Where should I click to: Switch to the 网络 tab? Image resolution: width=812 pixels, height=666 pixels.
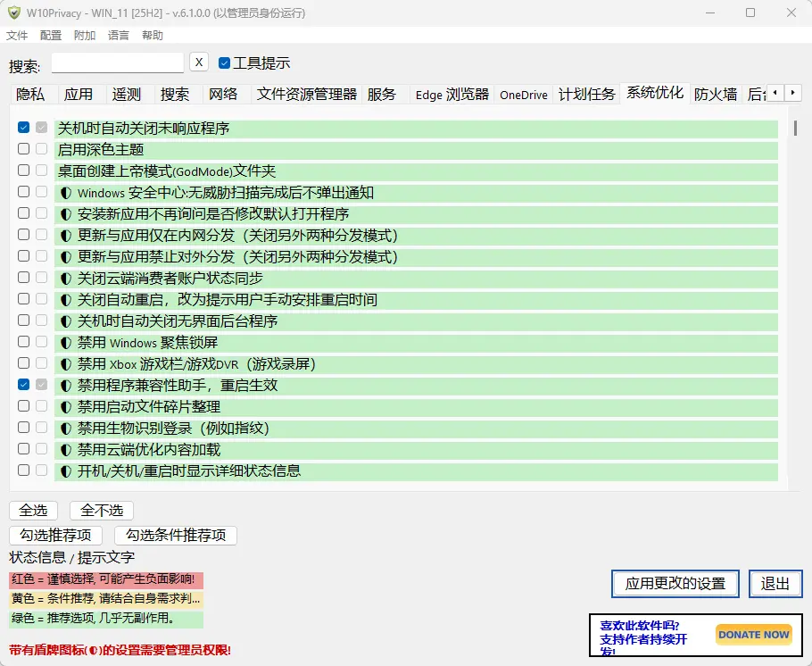tap(223, 95)
